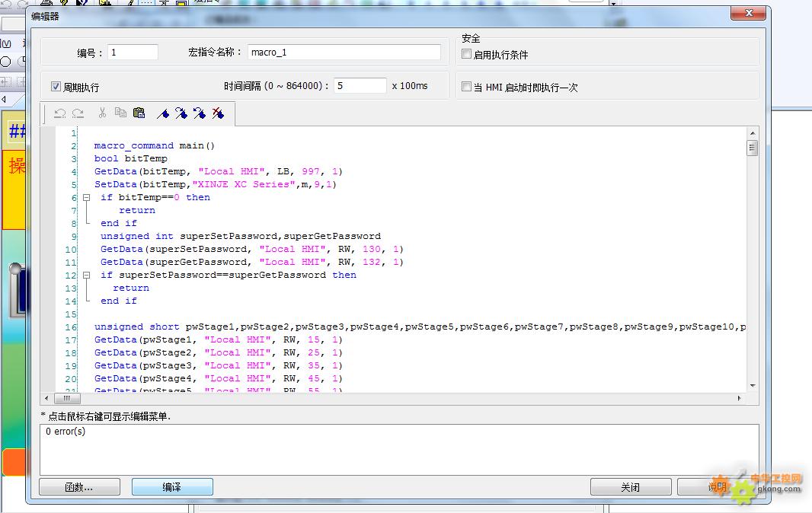
Task: Click the vertical scrollbar up arrow in code editor
Action: [753, 133]
